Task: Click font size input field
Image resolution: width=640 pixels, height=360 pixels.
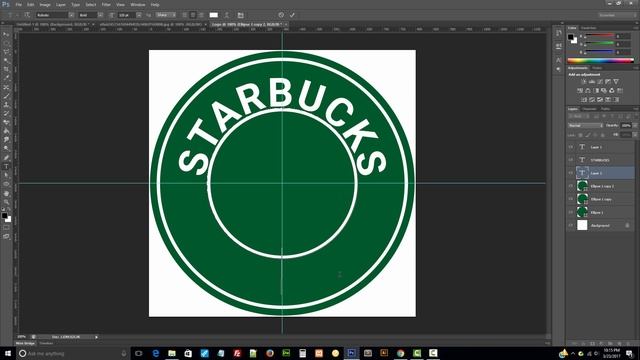Action: (126, 15)
